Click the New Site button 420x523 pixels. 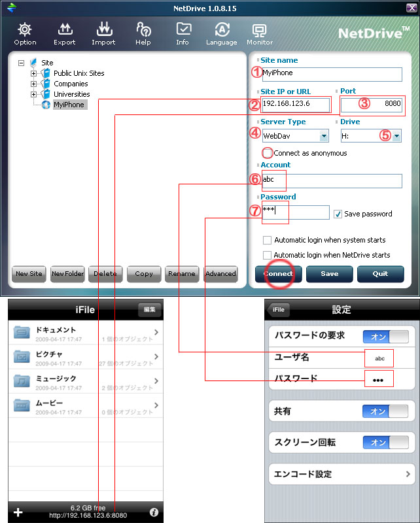(29, 274)
